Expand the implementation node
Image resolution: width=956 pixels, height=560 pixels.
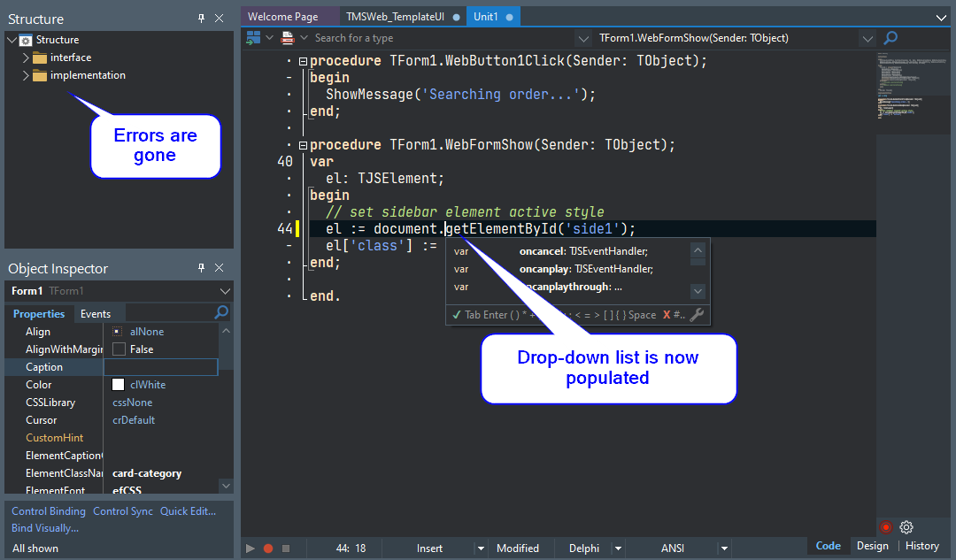[x=26, y=75]
